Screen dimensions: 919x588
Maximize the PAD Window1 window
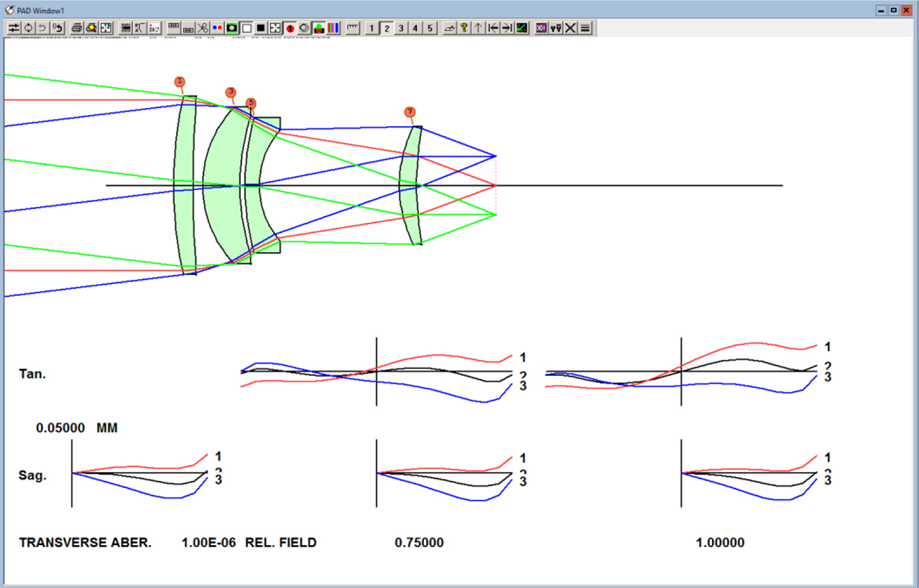click(x=893, y=10)
